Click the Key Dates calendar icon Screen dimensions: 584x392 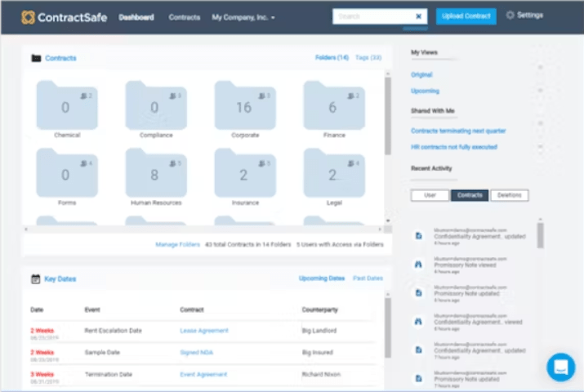click(x=36, y=278)
